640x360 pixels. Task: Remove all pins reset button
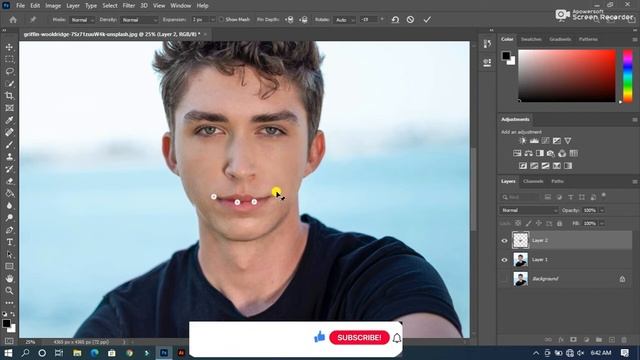click(x=395, y=20)
